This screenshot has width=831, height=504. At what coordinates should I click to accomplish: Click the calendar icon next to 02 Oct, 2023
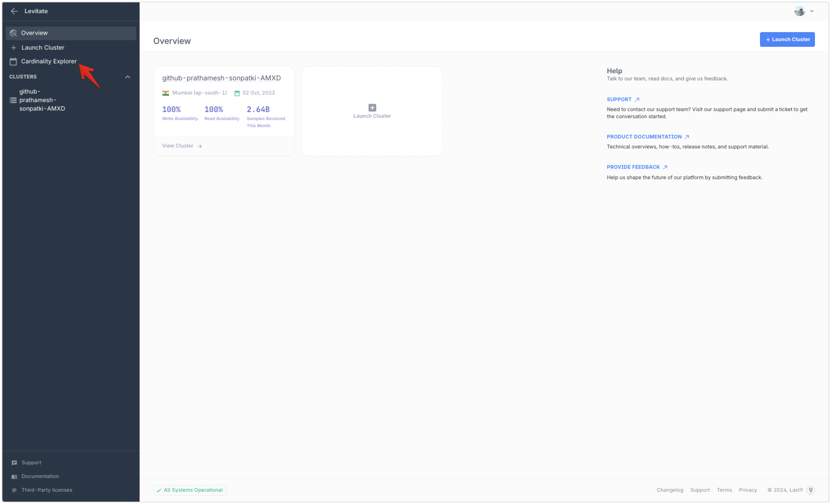point(237,93)
